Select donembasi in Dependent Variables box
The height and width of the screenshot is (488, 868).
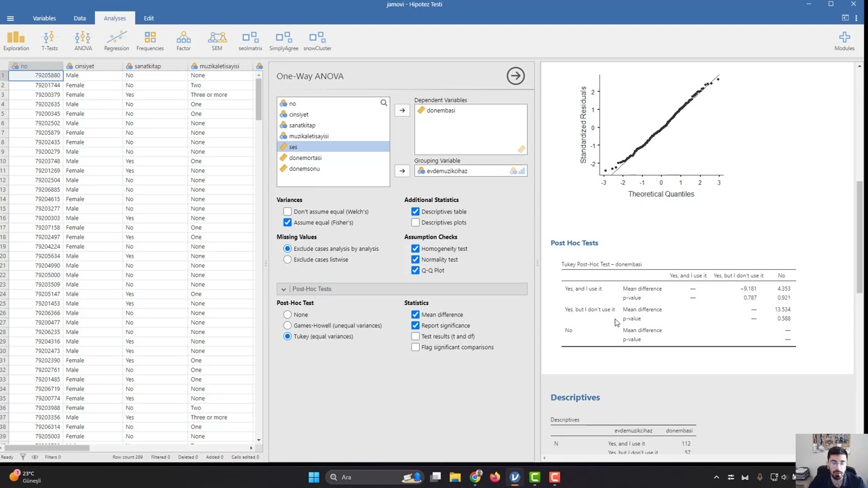(471, 110)
